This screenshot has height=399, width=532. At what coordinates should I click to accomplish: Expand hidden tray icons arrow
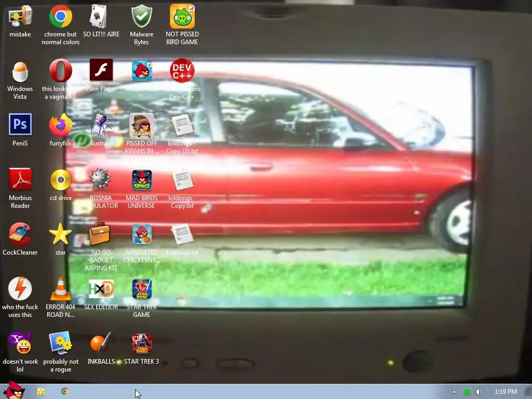point(454,392)
